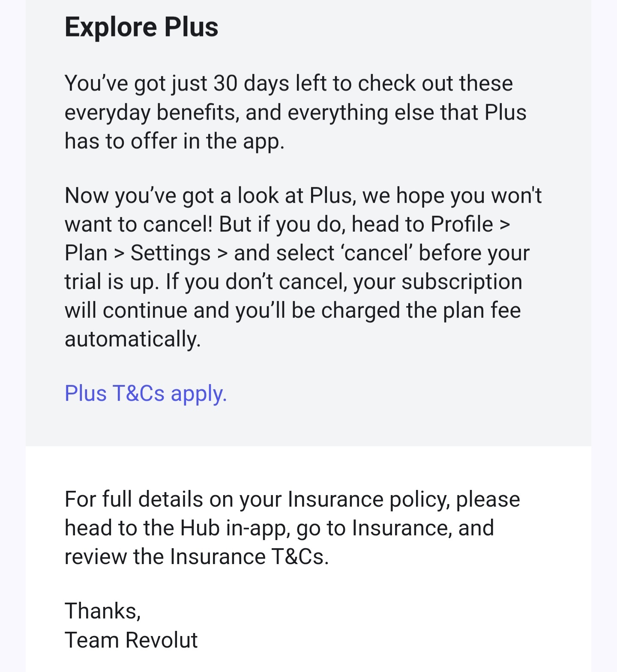Image resolution: width=617 pixels, height=672 pixels.
Task: Click the Team Revolut signature
Action: click(x=131, y=640)
